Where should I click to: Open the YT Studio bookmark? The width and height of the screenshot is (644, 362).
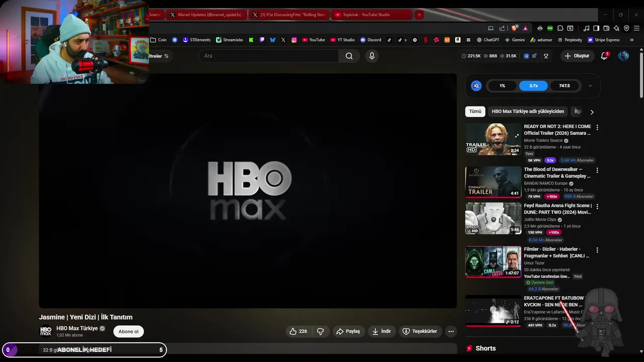[x=343, y=40]
